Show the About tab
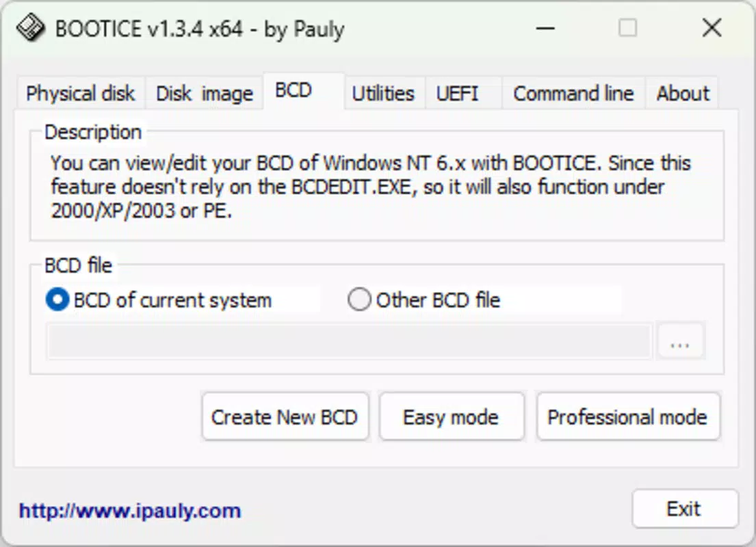The image size is (756, 547). [682, 93]
